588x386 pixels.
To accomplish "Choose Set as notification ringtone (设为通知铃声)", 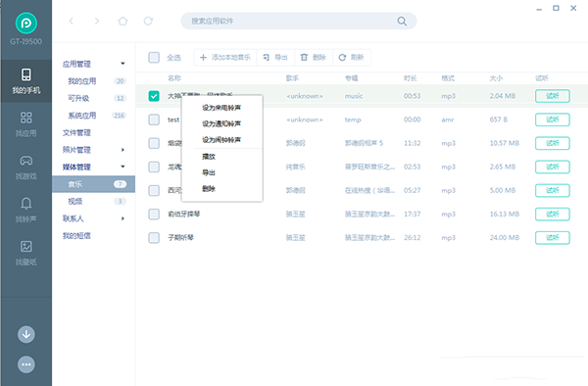I will 222,123.
